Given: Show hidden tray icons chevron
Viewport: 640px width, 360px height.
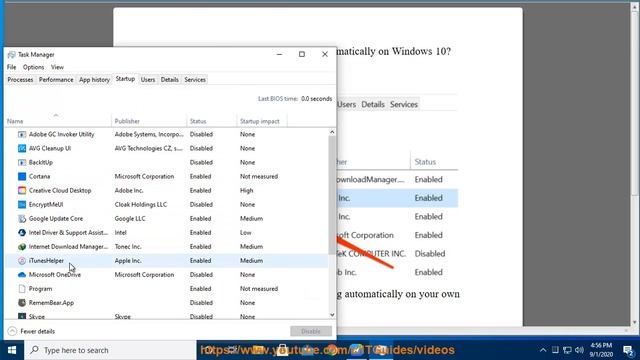Looking at the screenshot, I should click(x=543, y=350).
